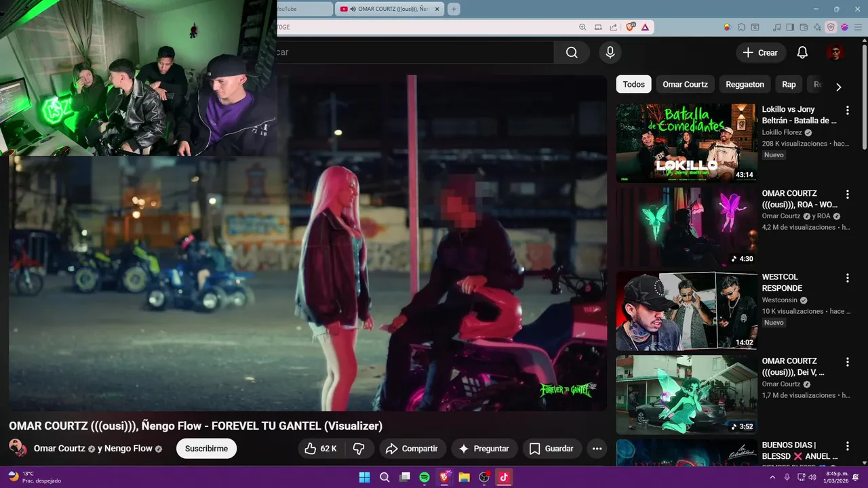Click the zoom magnifier in address bar
Screen dimensions: 868x488
[583, 27]
